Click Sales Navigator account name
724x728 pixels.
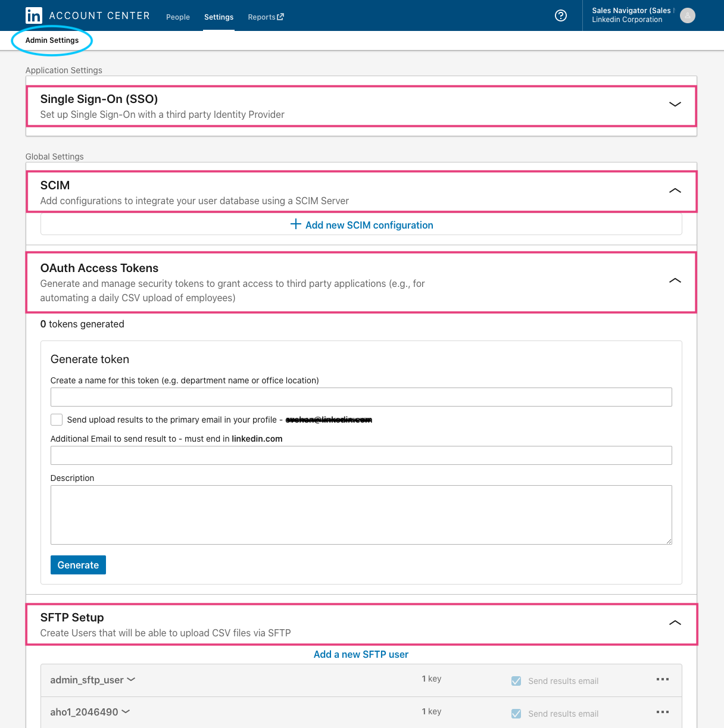[632, 11]
